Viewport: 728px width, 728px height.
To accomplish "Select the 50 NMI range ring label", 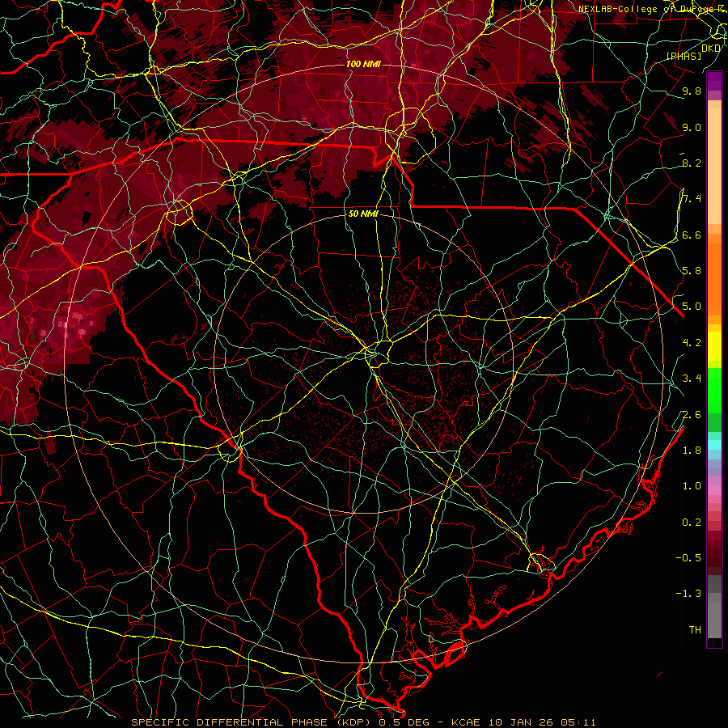I will (x=363, y=214).
